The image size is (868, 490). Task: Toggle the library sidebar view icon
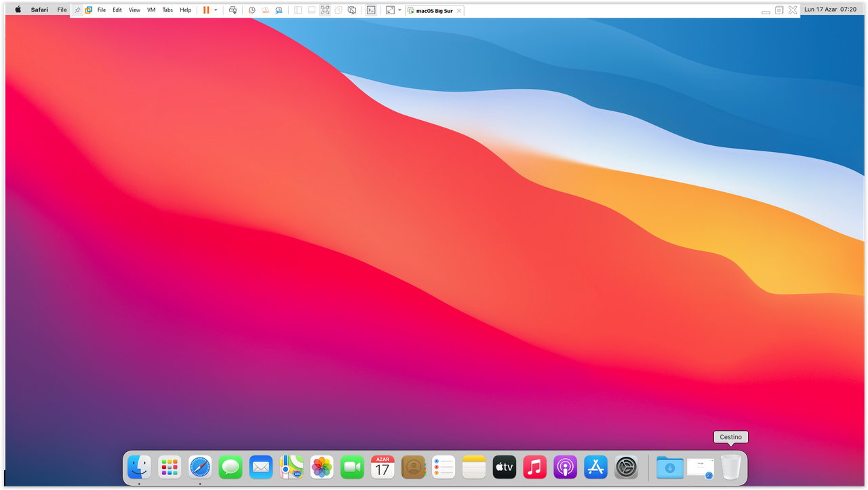[298, 10]
